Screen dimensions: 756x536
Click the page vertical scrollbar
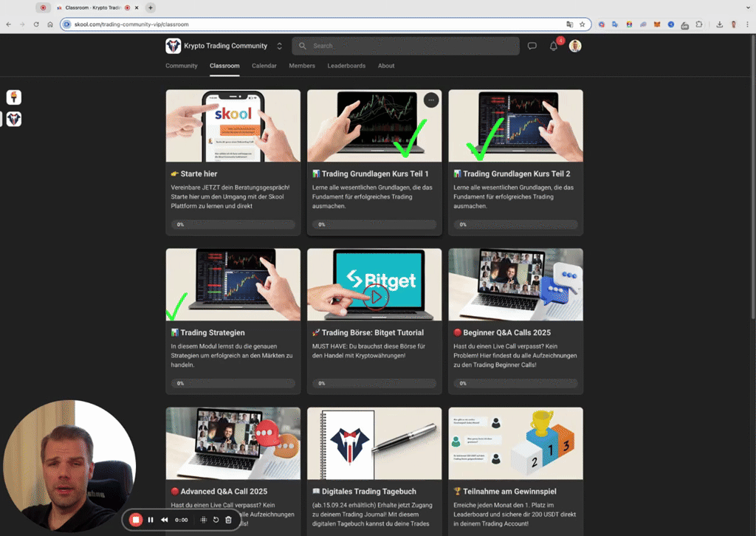(752, 176)
